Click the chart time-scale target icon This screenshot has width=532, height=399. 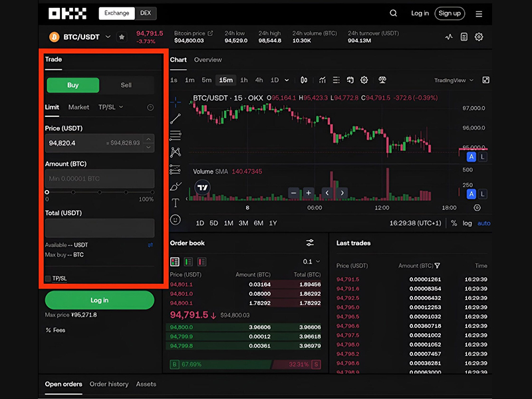point(477,207)
